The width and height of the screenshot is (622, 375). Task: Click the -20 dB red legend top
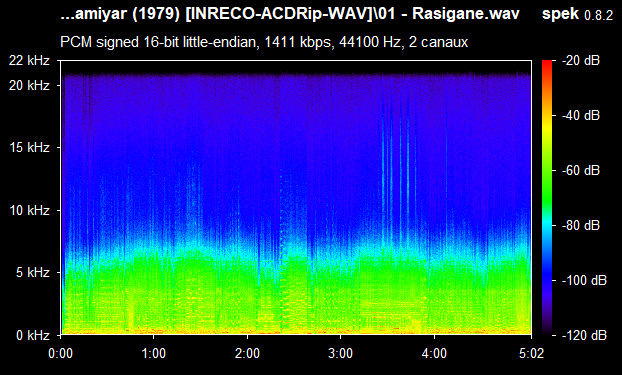click(x=581, y=61)
